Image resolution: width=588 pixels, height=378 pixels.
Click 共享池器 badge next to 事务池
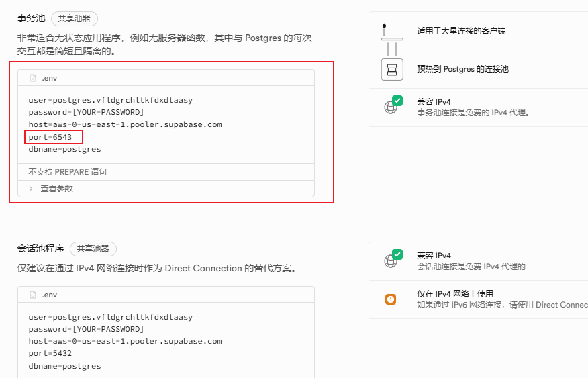[75, 19]
